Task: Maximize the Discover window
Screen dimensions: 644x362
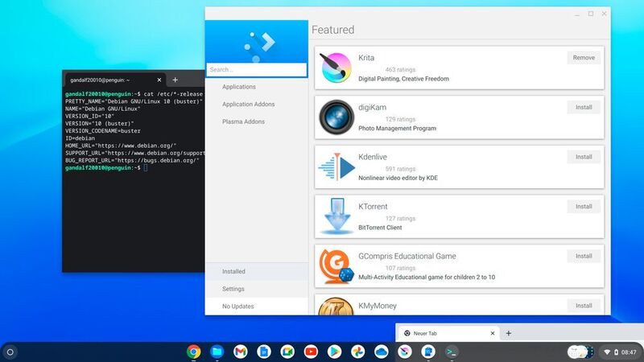Action: (591, 14)
